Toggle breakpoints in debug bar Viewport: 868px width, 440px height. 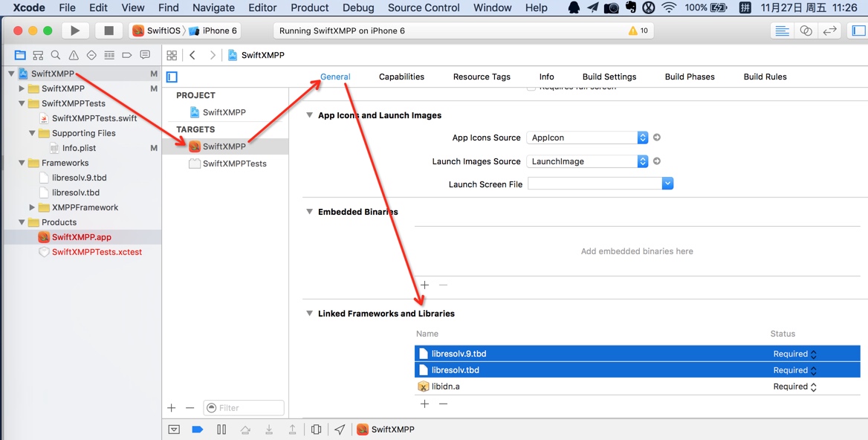197,429
